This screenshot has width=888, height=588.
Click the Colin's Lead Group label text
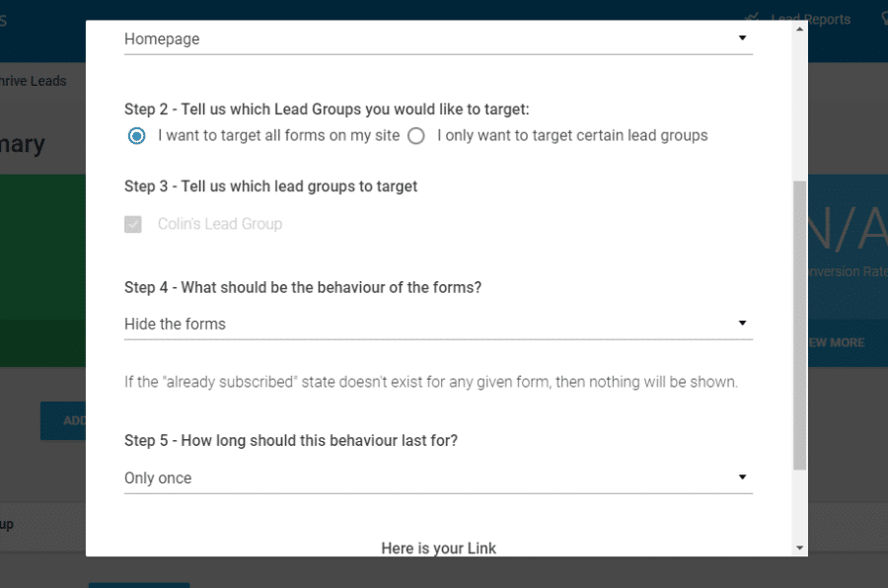220,224
